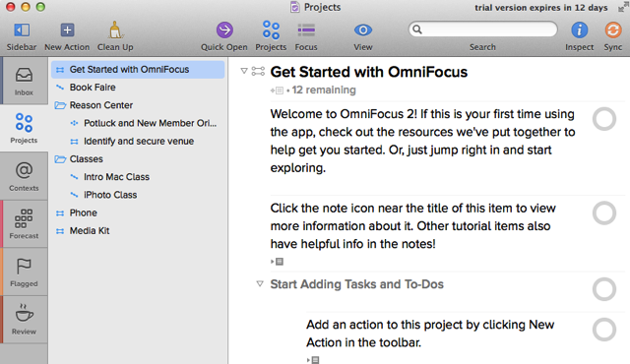Collapse Get Started with OmniFocus heading triangle
The width and height of the screenshot is (630, 364).
point(244,71)
